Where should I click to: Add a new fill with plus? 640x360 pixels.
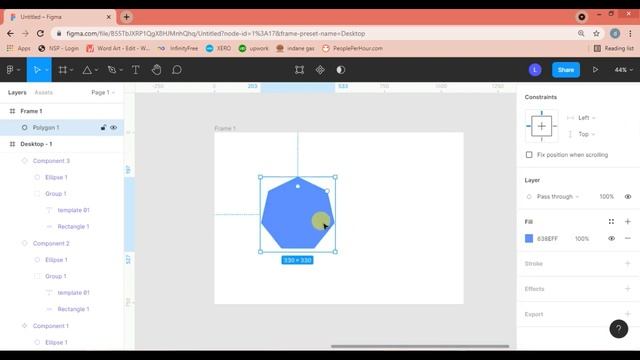coord(627,221)
